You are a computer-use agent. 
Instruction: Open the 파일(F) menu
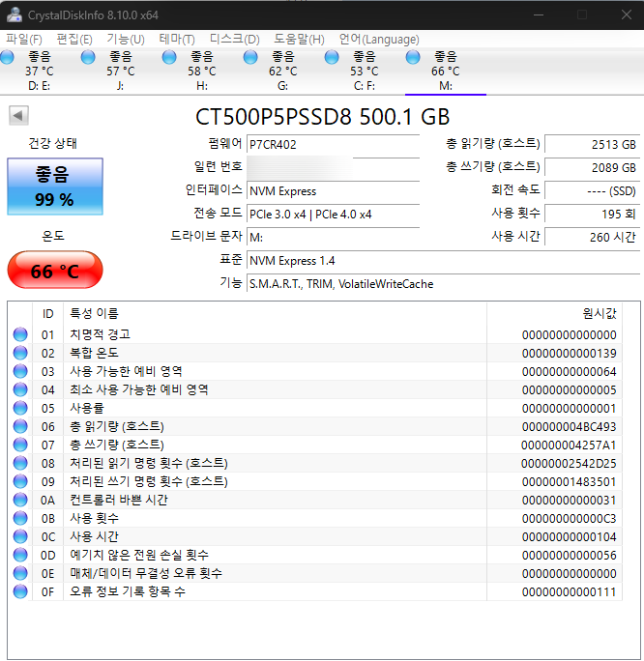pyautogui.click(x=23, y=40)
